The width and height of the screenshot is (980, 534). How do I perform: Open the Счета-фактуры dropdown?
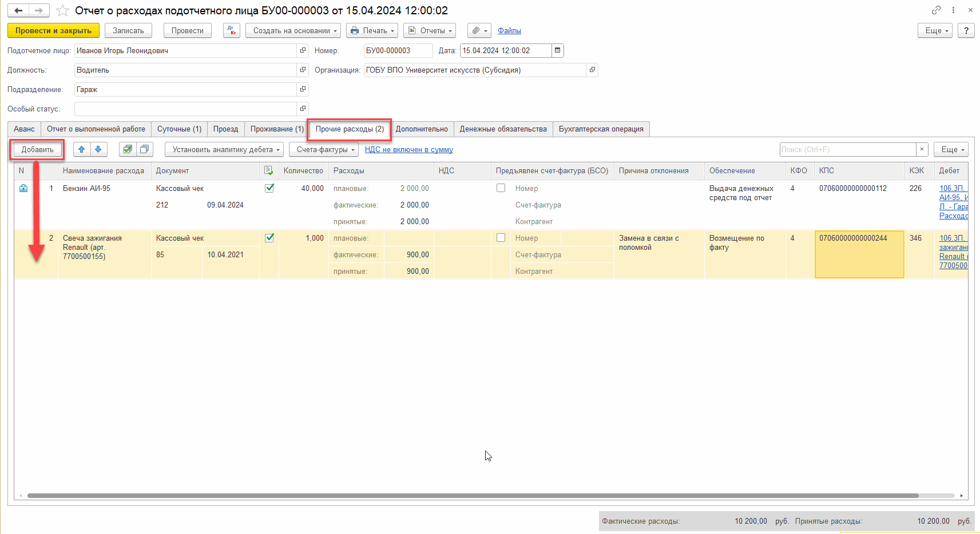tap(324, 149)
